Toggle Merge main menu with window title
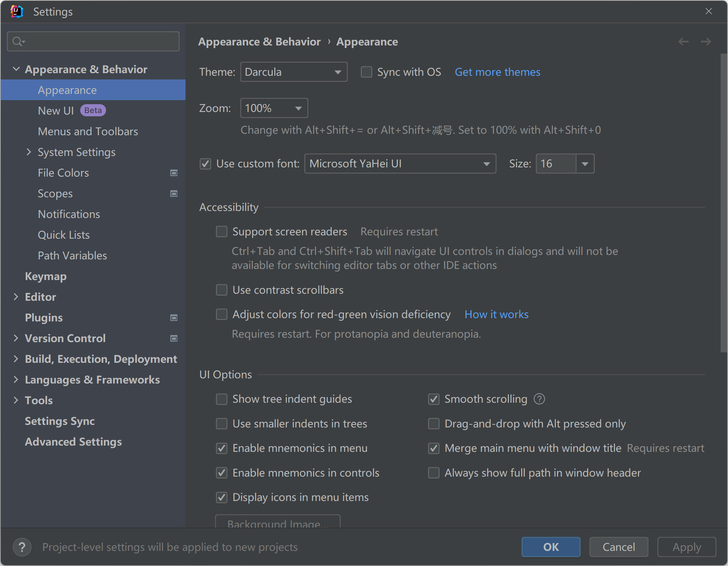 coord(434,448)
